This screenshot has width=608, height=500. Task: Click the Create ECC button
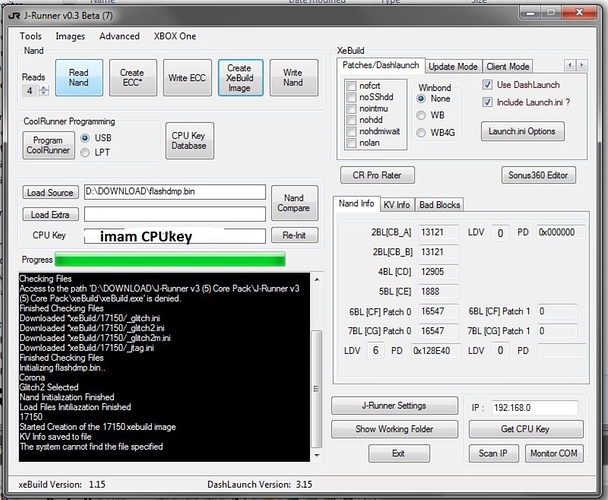[x=133, y=78]
